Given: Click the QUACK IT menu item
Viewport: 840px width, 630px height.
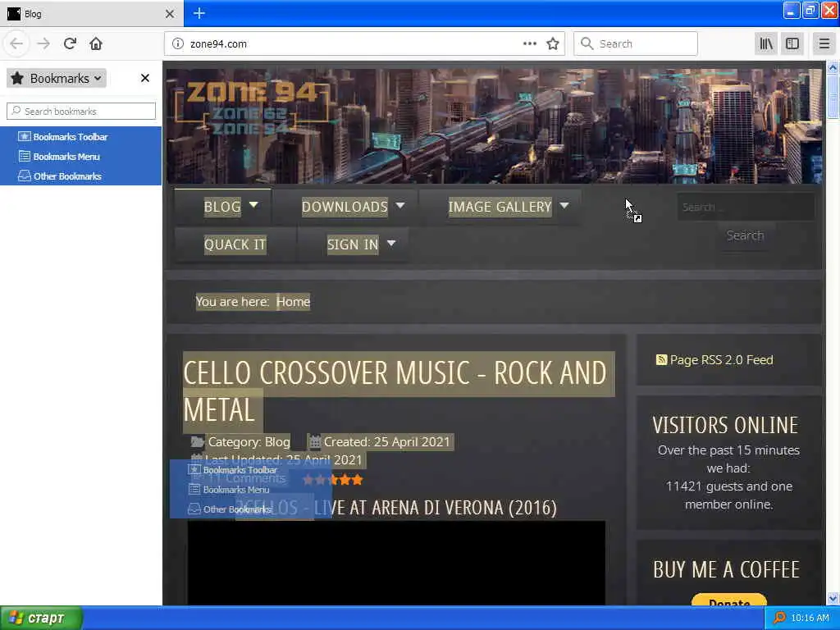Looking at the screenshot, I should point(235,244).
